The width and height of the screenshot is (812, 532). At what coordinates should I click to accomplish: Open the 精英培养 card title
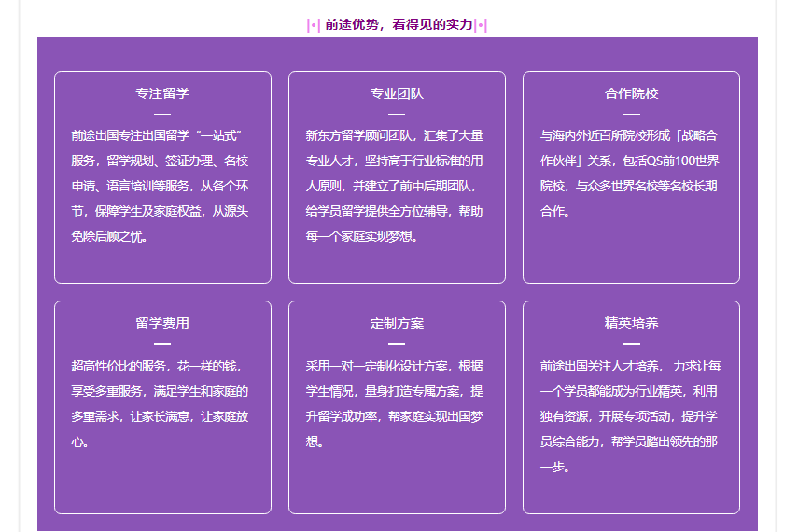[x=631, y=323]
